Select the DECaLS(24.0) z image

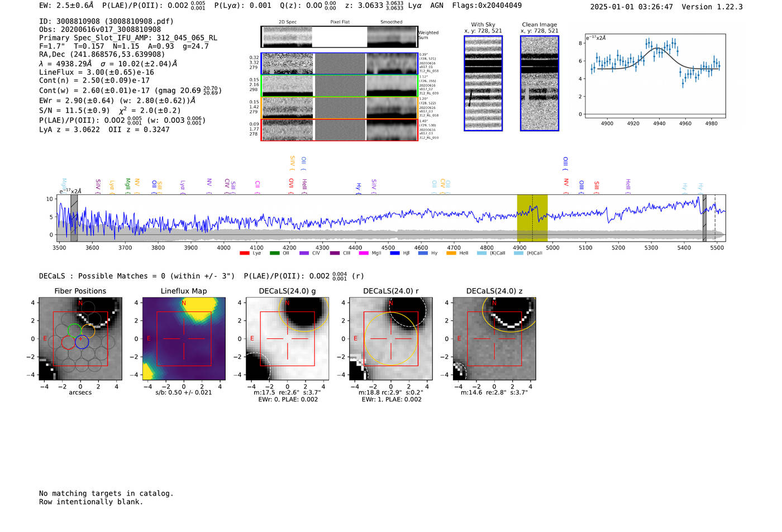pos(494,339)
